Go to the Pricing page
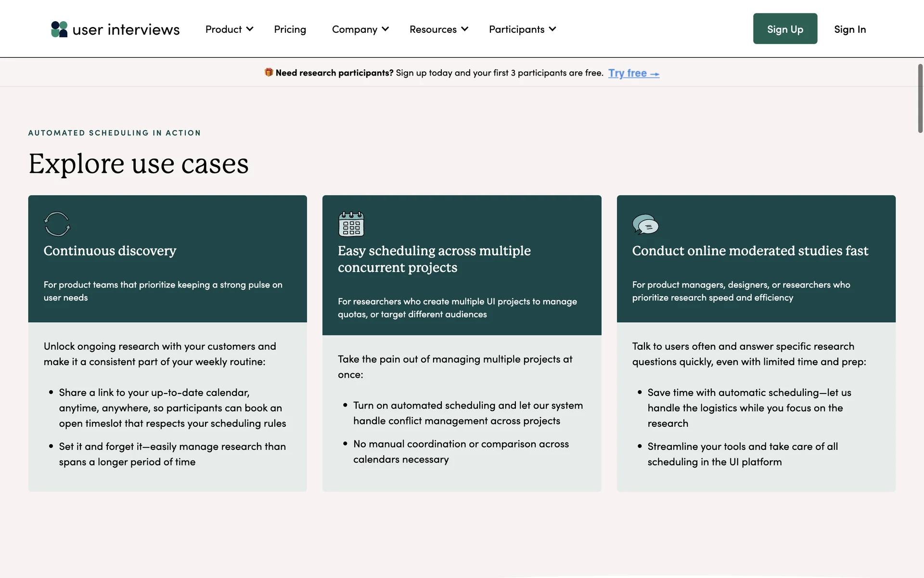 290,29
